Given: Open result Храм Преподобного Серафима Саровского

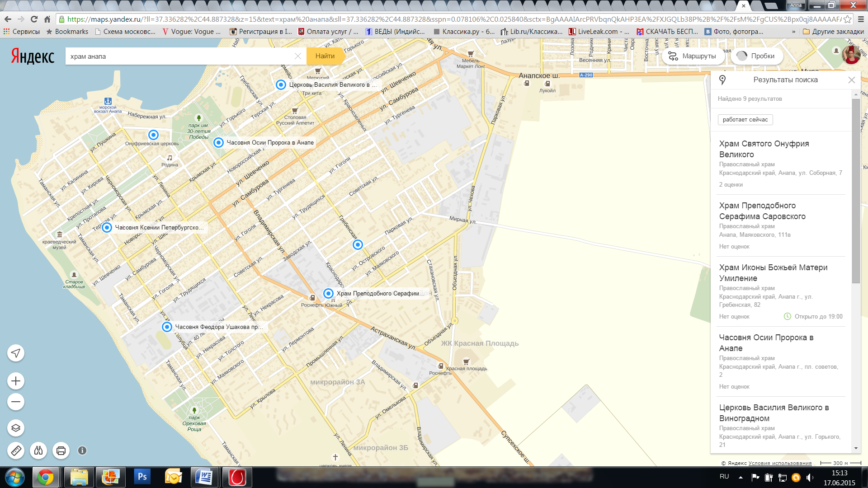Looking at the screenshot, I should 762,211.
